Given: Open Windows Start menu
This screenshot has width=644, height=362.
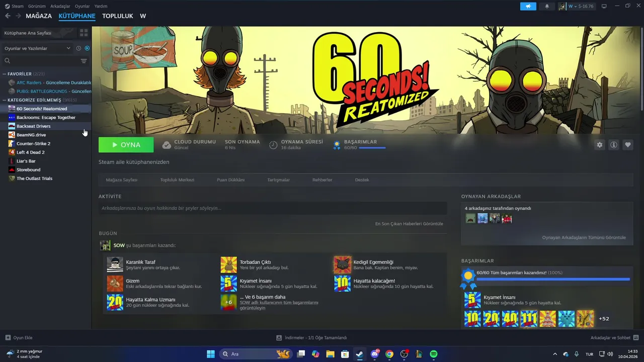Looking at the screenshot, I should (210, 354).
